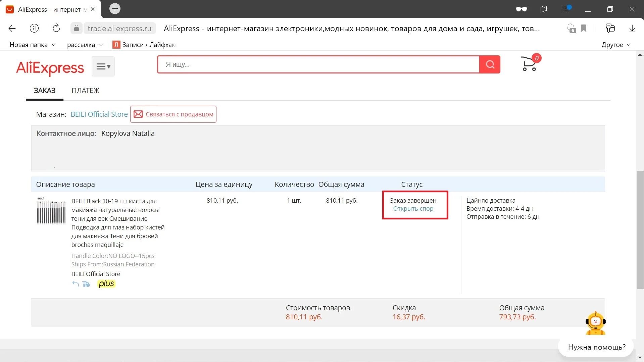Click the delivery truck icon under product

86,284
